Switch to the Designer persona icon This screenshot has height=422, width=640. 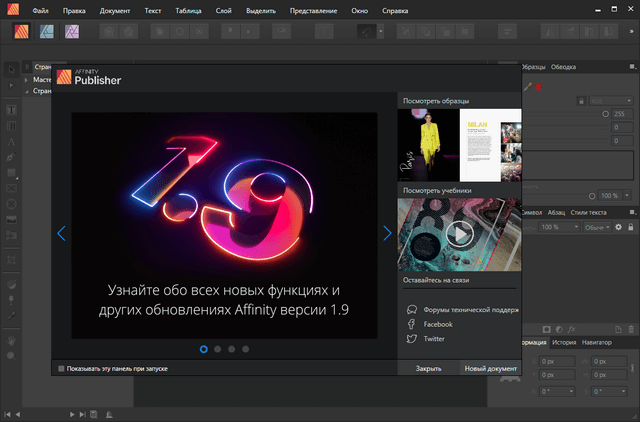(46, 31)
